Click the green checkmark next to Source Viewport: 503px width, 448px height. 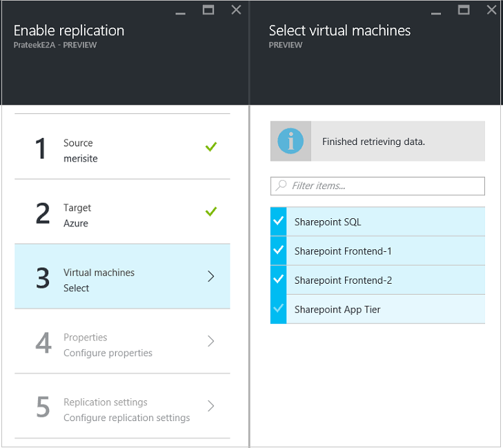pyautogui.click(x=211, y=146)
